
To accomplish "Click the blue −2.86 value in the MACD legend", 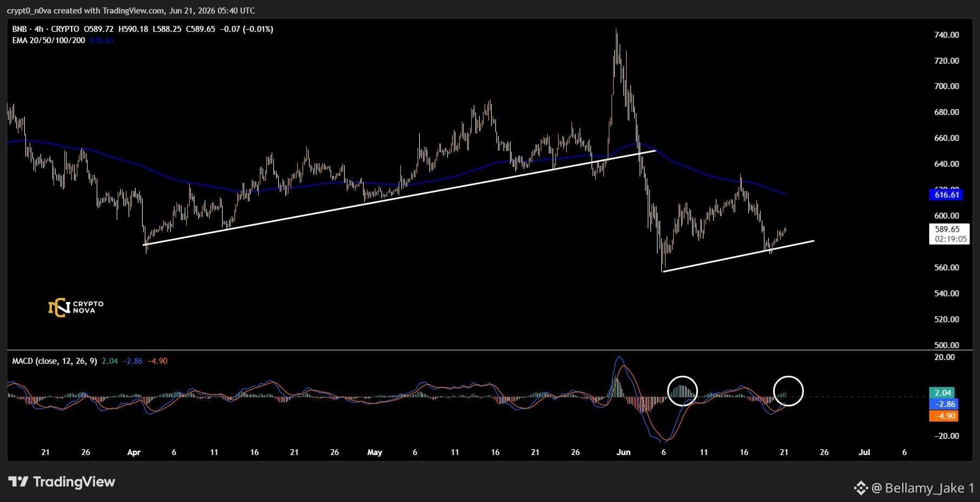I will [x=132, y=361].
